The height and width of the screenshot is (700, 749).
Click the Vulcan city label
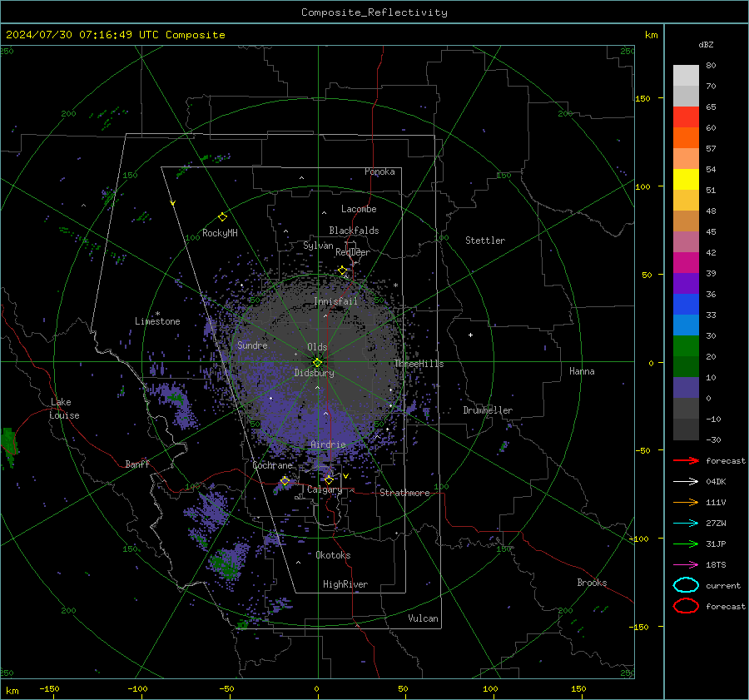423,618
